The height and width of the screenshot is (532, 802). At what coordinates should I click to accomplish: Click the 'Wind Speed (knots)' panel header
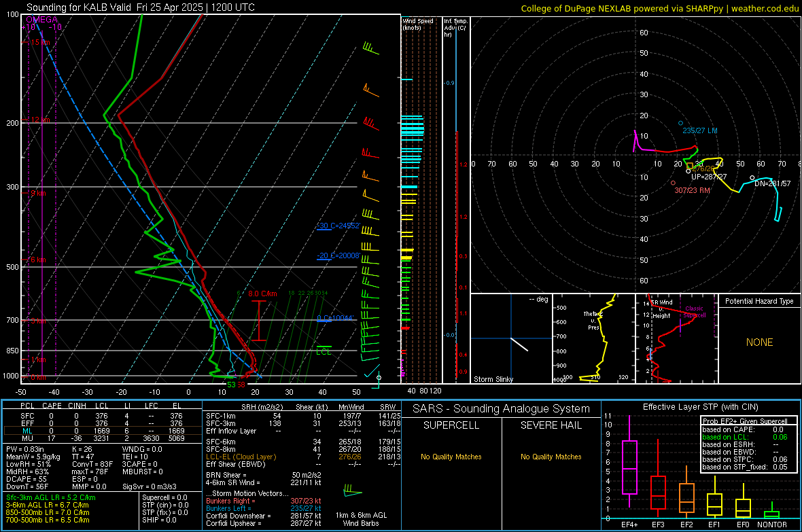click(x=418, y=24)
